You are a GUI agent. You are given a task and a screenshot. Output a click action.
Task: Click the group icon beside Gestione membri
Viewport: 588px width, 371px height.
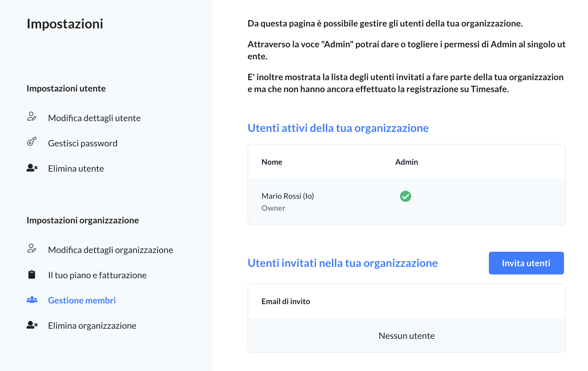tap(32, 300)
